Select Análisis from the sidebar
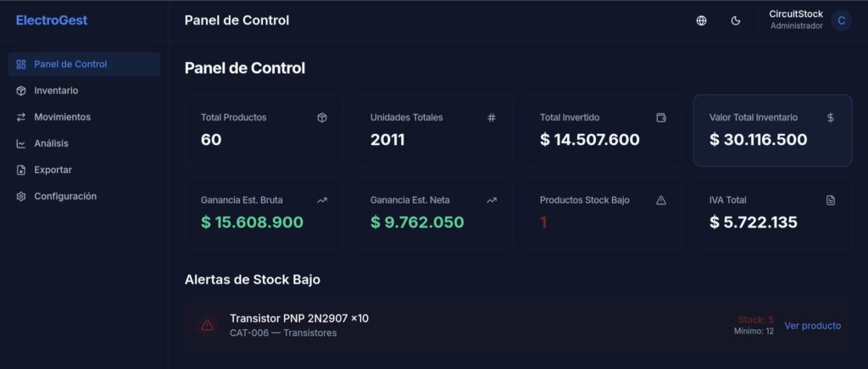This screenshot has width=868, height=369. tap(51, 143)
